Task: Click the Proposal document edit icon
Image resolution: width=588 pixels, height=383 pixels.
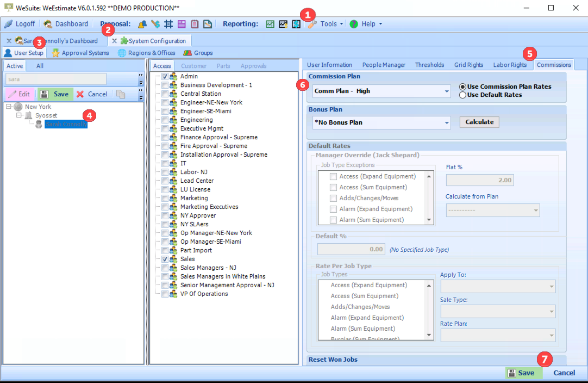Action: pos(208,24)
